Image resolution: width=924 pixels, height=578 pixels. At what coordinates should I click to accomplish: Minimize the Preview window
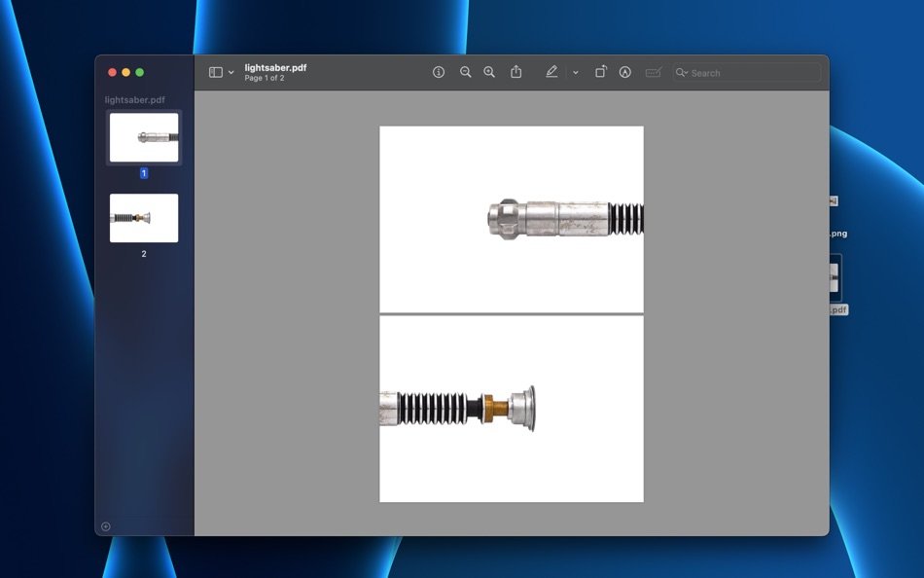(x=125, y=73)
